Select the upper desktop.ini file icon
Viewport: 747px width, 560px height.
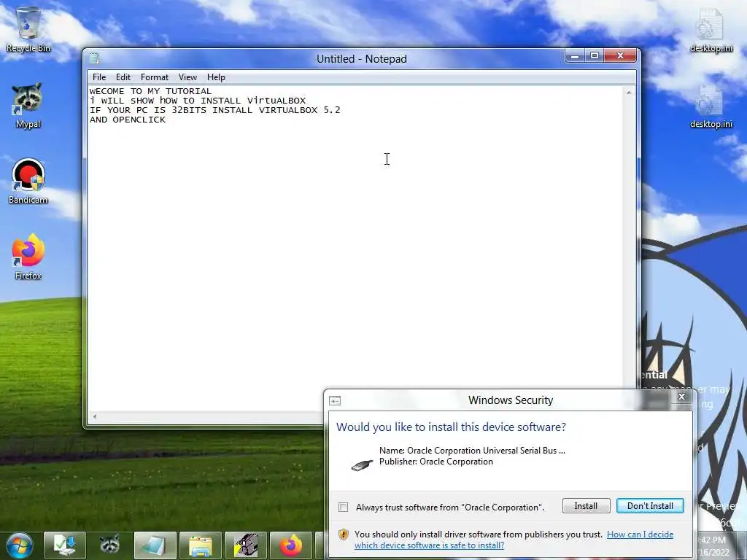(711, 29)
